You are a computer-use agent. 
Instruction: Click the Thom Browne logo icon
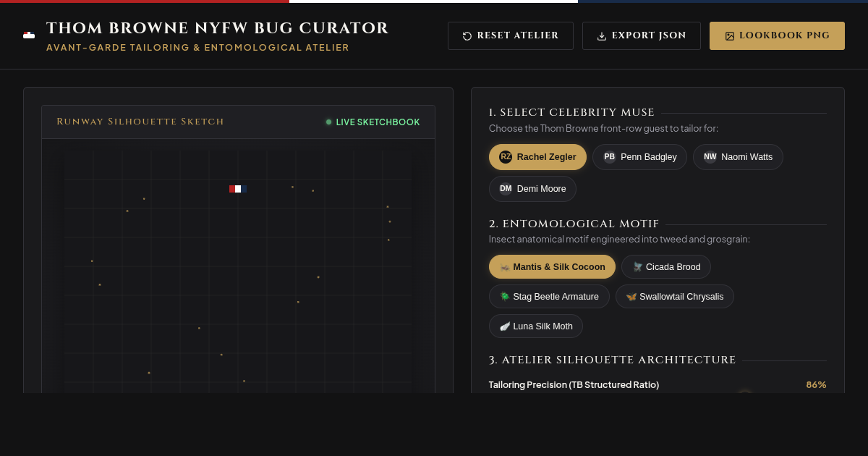pos(29,35)
